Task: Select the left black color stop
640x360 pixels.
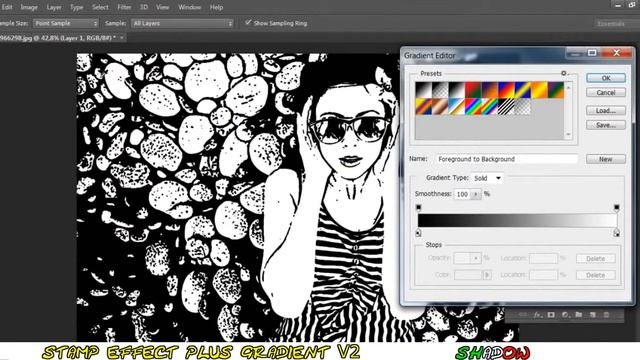Action: click(418, 233)
